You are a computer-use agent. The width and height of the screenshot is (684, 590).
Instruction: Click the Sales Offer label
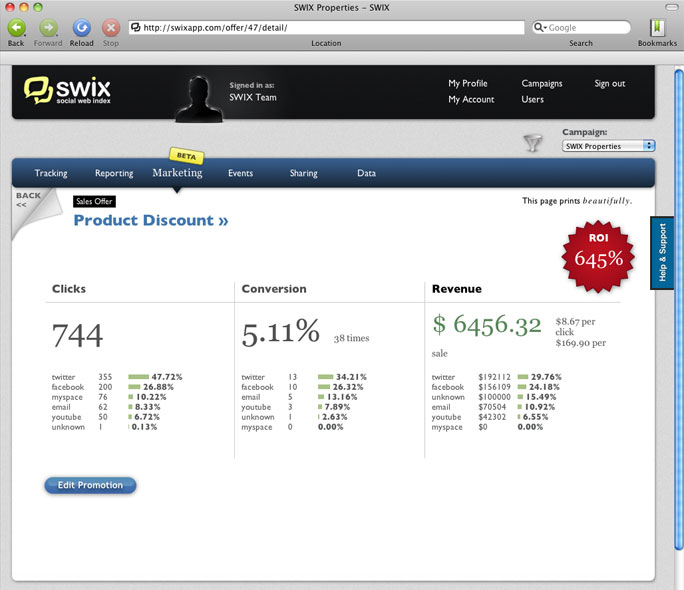coord(94,201)
